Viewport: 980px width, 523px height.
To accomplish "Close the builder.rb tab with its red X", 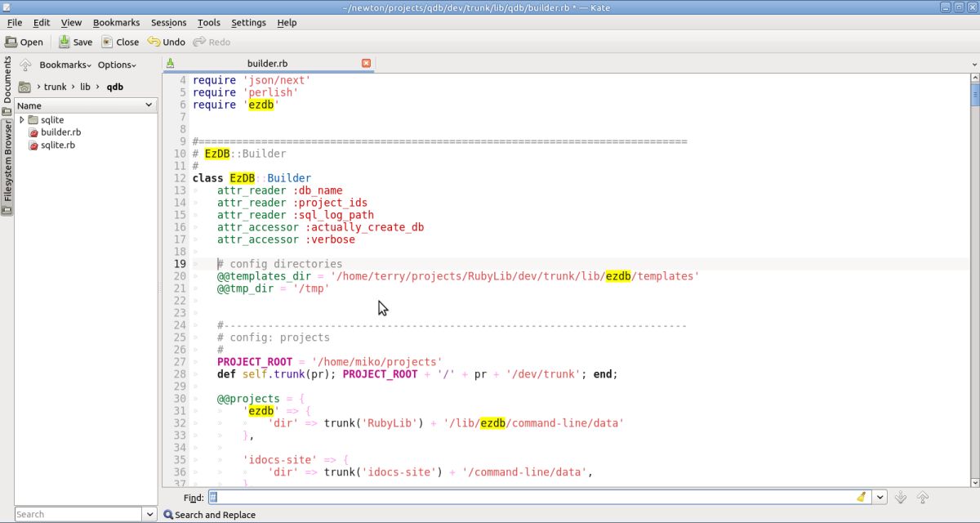I will coord(366,63).
